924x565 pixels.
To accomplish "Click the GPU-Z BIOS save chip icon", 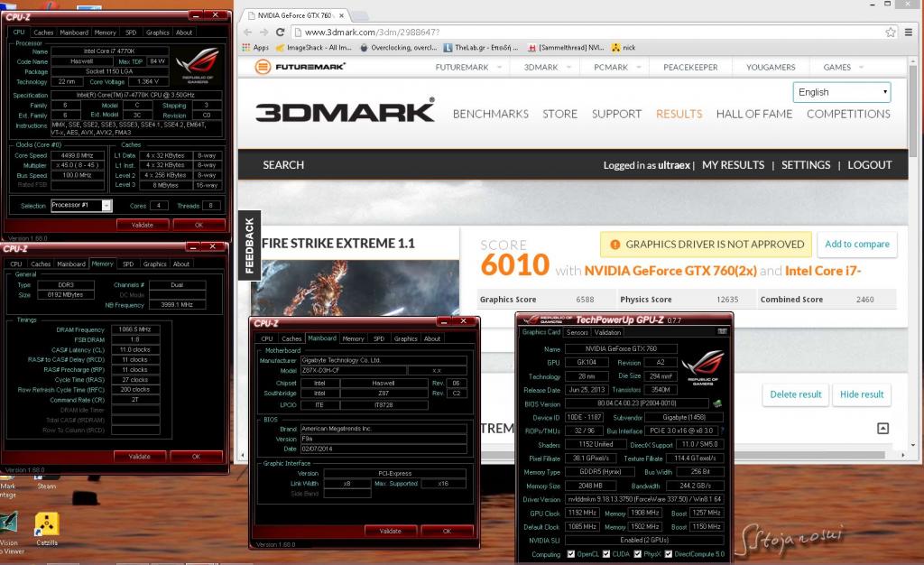I will [x=717, y=403].
